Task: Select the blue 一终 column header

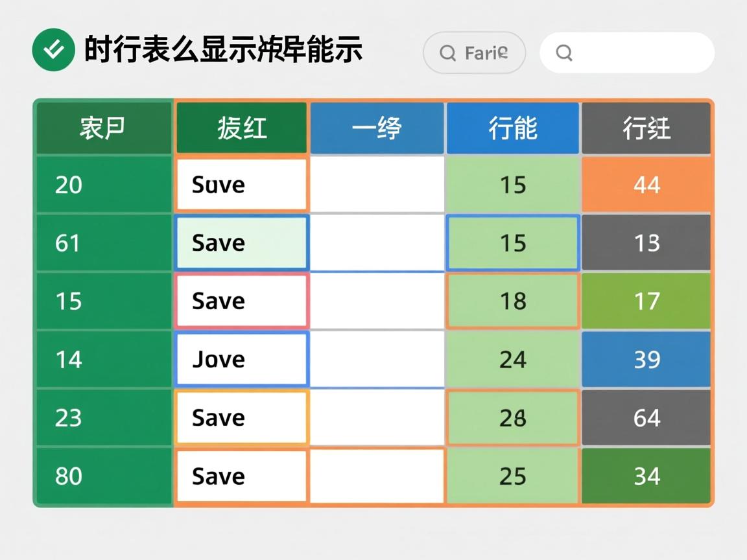Action: [x=377, y=128]
